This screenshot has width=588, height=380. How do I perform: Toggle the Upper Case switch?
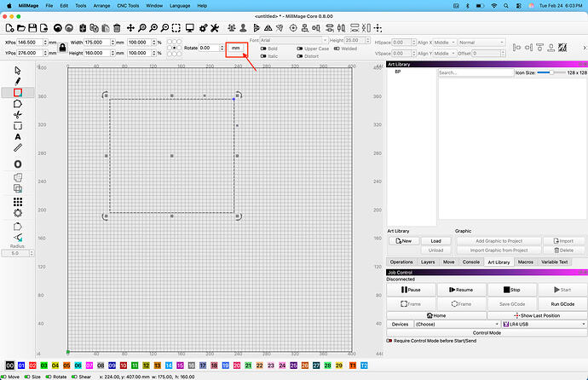[300, 49]
